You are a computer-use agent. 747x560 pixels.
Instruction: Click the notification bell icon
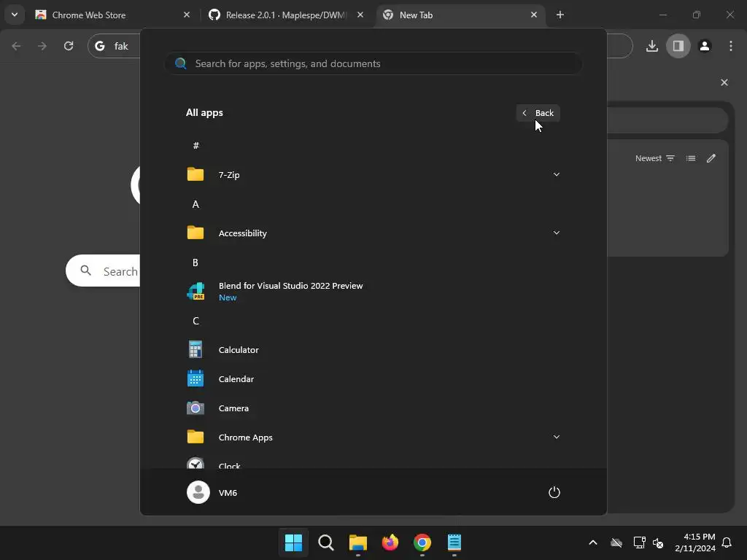point(727,542)
